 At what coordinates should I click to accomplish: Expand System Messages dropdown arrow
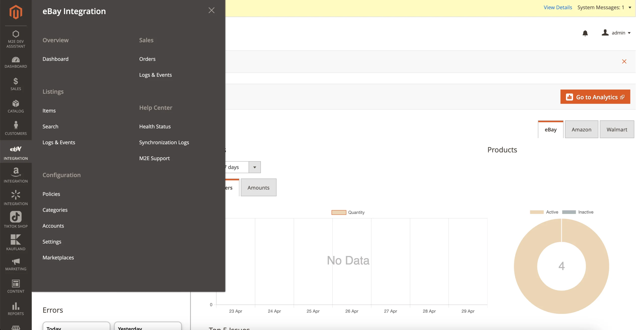pyautogui.click(x=630, y=8)
